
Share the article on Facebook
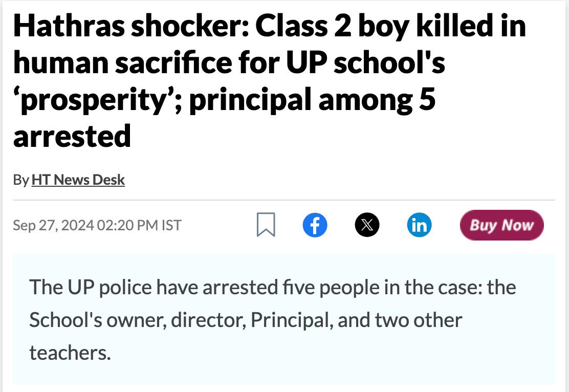click(x=315, y=225)
